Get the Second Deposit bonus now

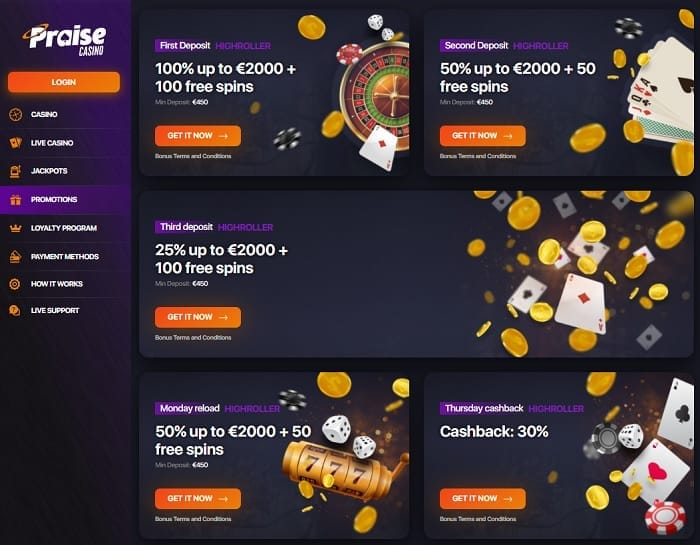pos(483,136)
